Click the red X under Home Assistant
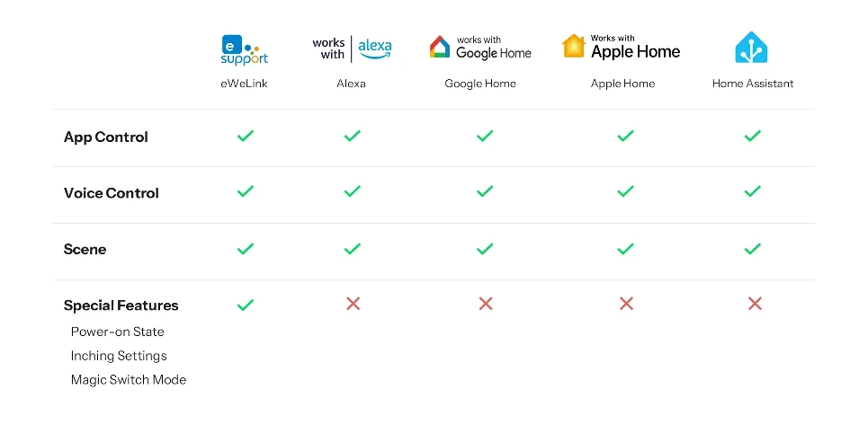This screenshot has width=868, height=425. click(x=755, y=304)
